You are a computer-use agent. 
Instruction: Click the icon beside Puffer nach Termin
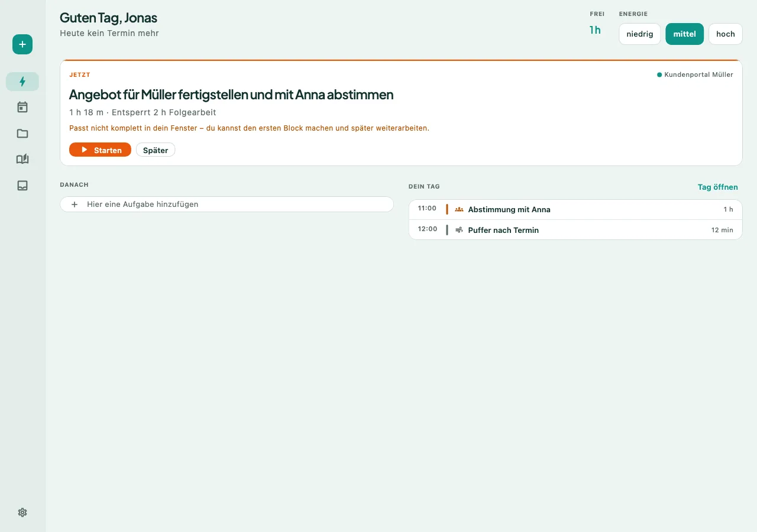pyautogui.click(x=459, y=230)
